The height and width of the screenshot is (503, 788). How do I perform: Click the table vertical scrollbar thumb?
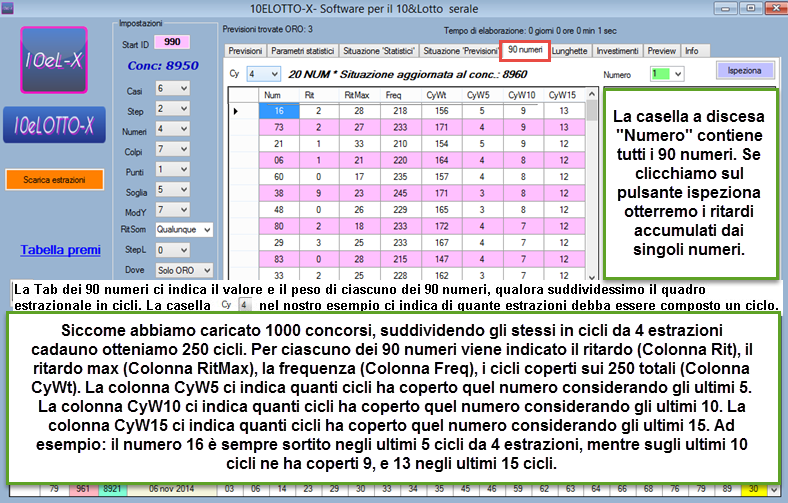(592, 111)
